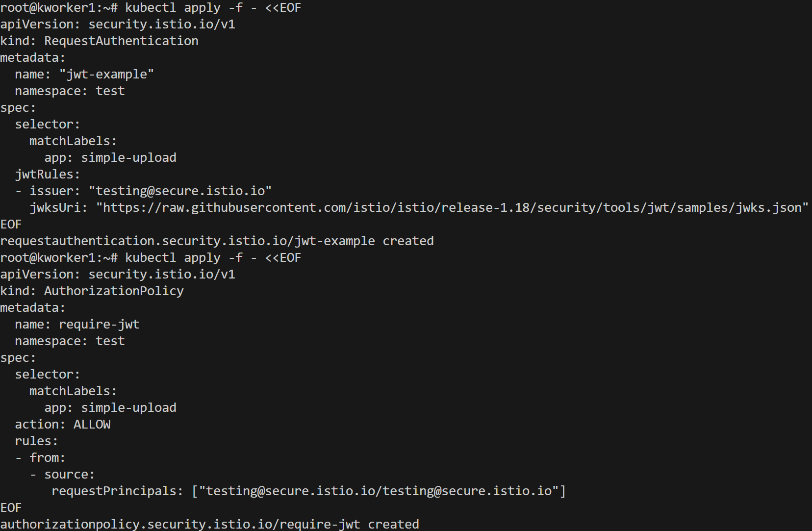Click the jwksUri GitHub raw URL

point(452,208)
